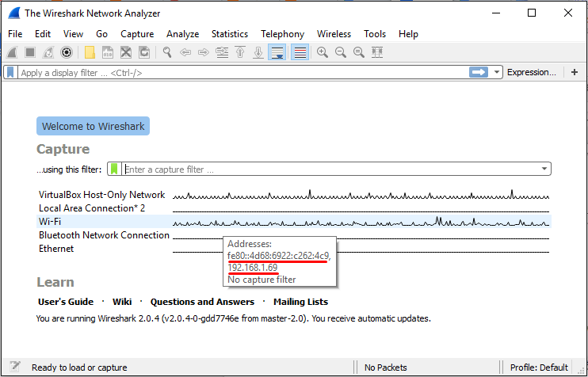Open the Wireless menu
This screenshot has width=588, height=377.
tap(334, 34)
